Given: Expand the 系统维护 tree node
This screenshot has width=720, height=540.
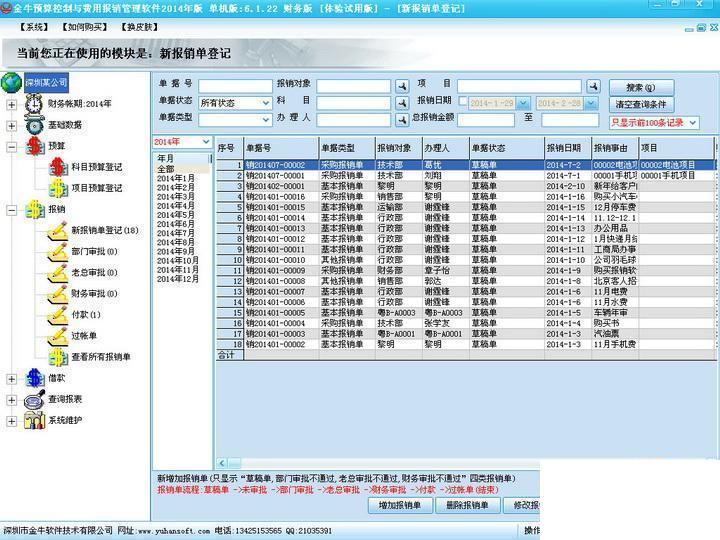Looking at the screenshot, I should tap(11, 421).
